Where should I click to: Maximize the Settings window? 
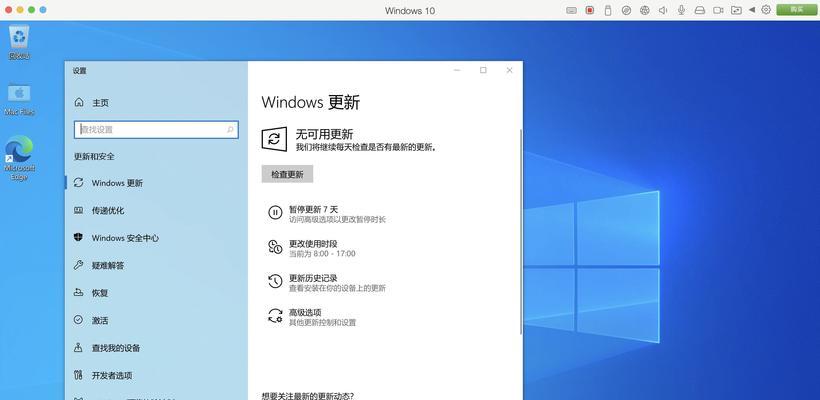(483, 70)
